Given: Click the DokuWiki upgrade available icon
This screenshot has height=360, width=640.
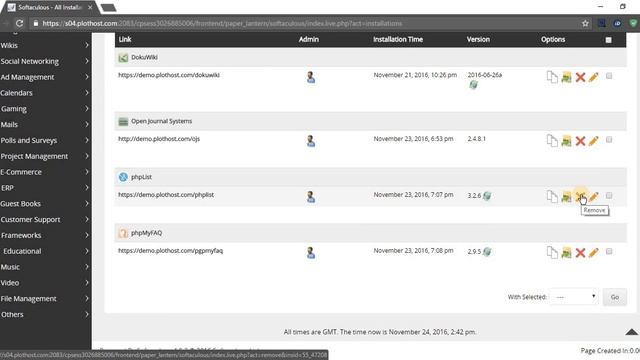Looking at the screenshot, I should (473, 84).
